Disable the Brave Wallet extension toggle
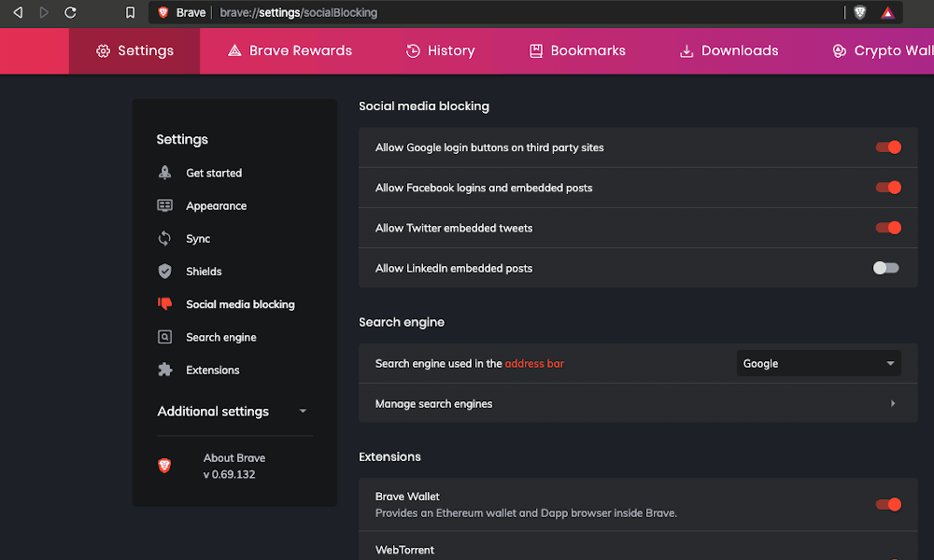Image resolution: width=934 pixels, height=560 pixels. [887, 505]
